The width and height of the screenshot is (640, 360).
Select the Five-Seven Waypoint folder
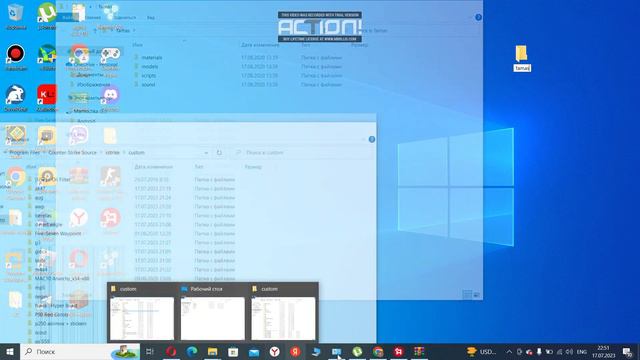click(139, 233)
